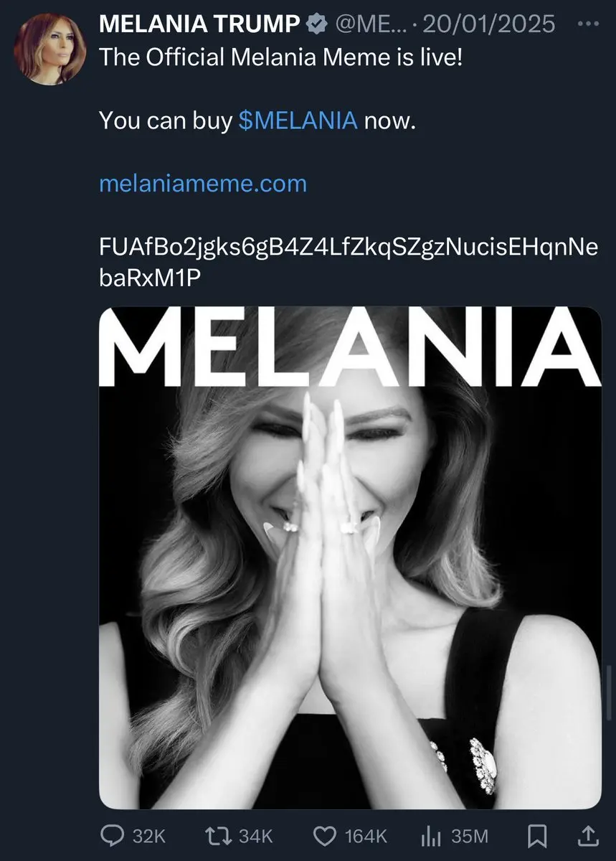Click the truncated @ME... handle
This screenshot has width=616, height=861.
point(369,24)
